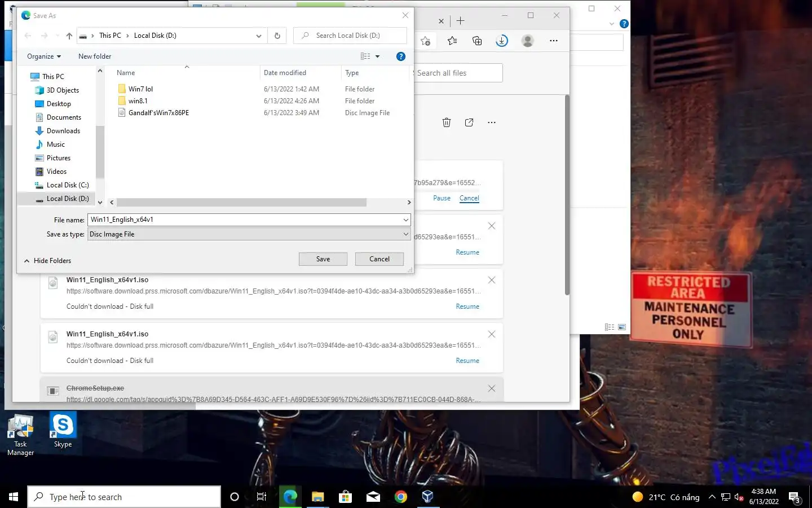The image size is (812, 508).
Task: Click the Windows Start button
Action: pyautogui.click(x=14, y=497)
